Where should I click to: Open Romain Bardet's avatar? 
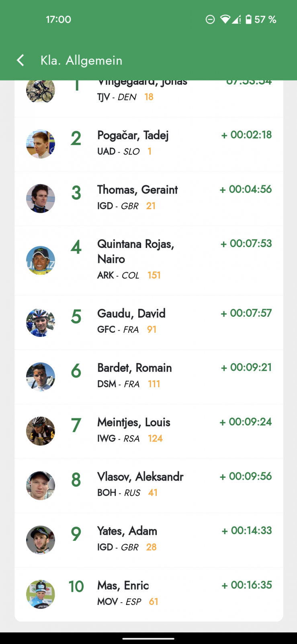pos(41,377)
